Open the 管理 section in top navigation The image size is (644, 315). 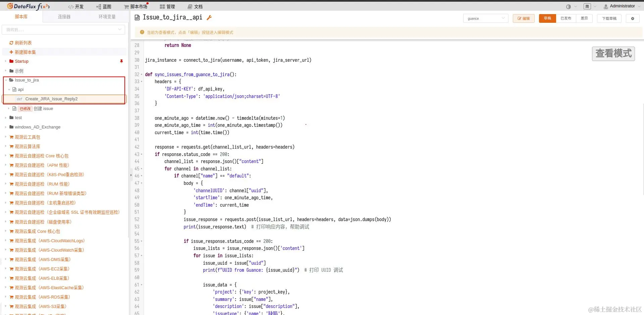coord(167,7)
